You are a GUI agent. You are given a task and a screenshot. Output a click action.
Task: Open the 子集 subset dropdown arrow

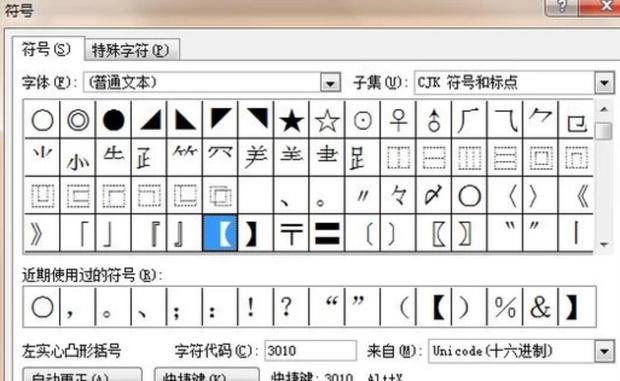point(604,83)
